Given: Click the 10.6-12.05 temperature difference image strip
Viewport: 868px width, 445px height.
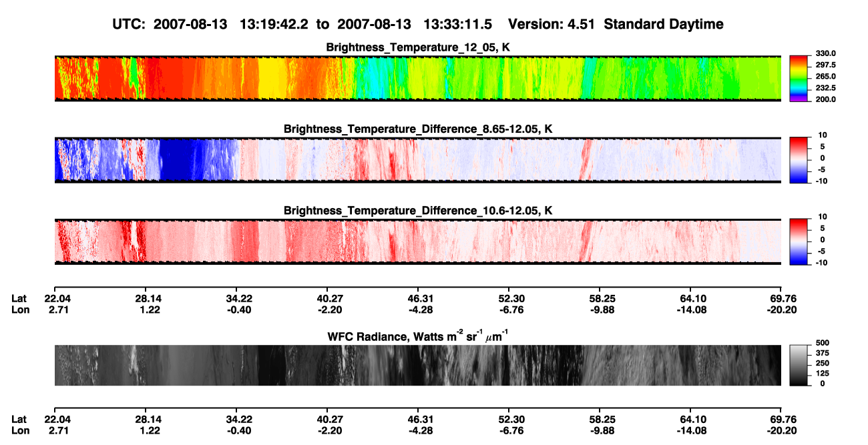Looking at the screenshot, I should click(x=418, y=241).
